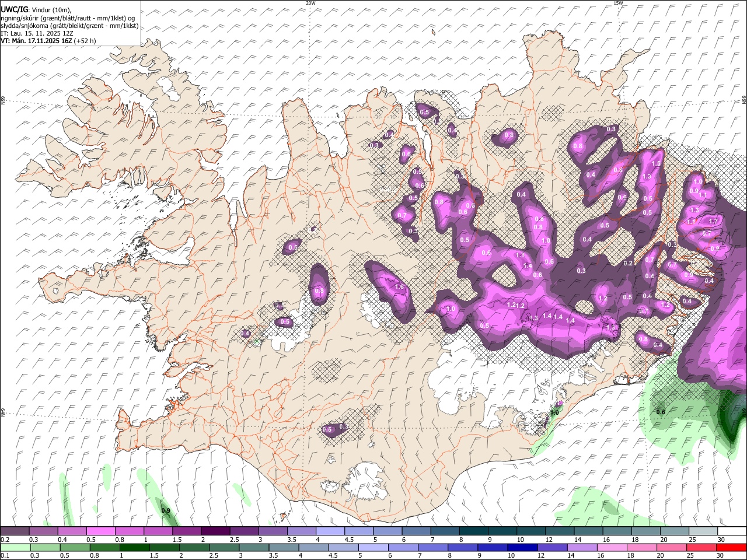This screenshot has height=560, width=747.
Task: Select the pale green lower swatch between 0.1 and 0.3
Action: point(15,547)
